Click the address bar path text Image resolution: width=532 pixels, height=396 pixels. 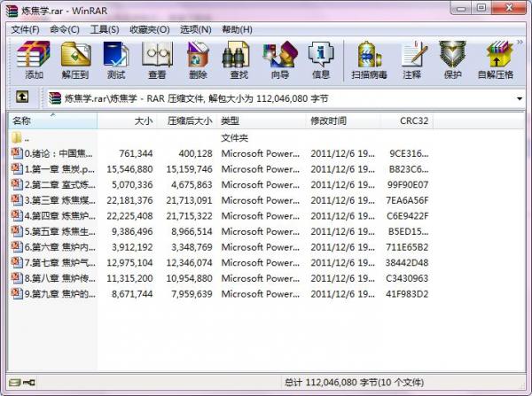(x=196, y=98)
